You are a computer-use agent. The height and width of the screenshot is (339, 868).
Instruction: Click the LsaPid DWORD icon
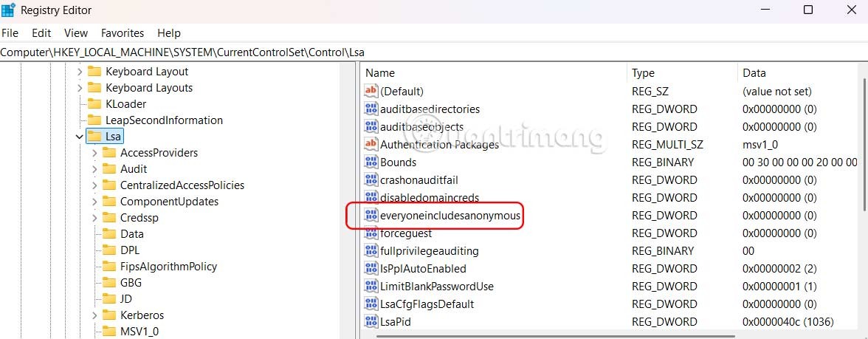click(371, 321)
